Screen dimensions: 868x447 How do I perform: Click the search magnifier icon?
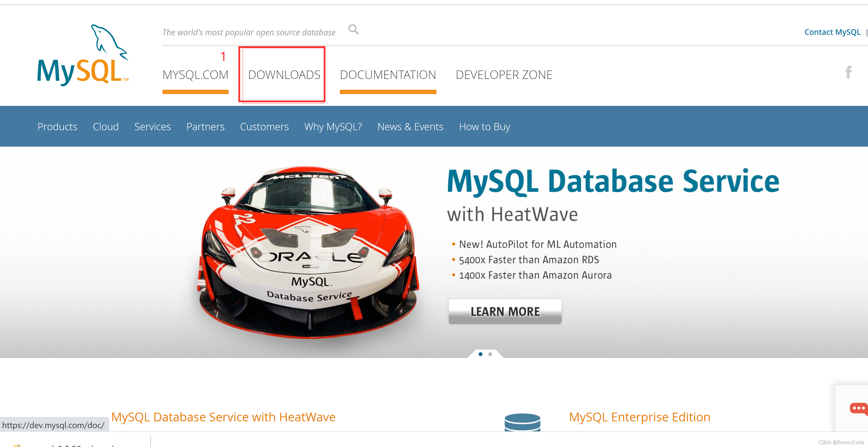353,30
